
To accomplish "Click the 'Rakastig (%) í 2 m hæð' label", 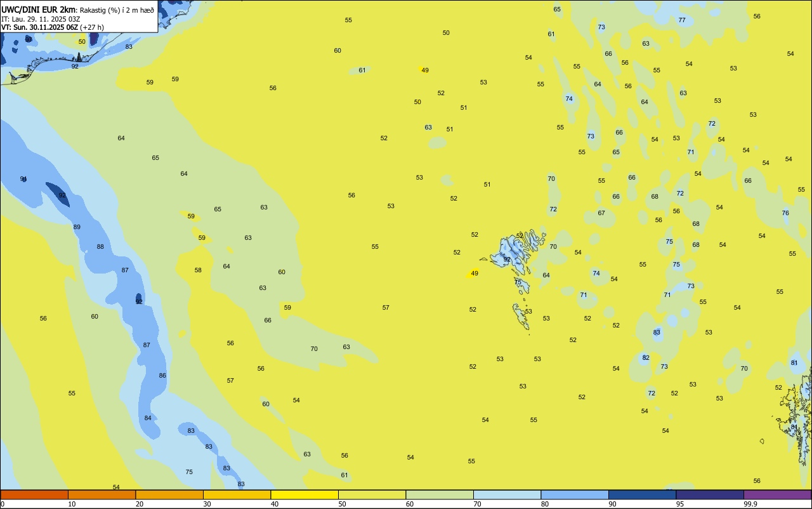I will pyautogui.click(x=117, y=10).
